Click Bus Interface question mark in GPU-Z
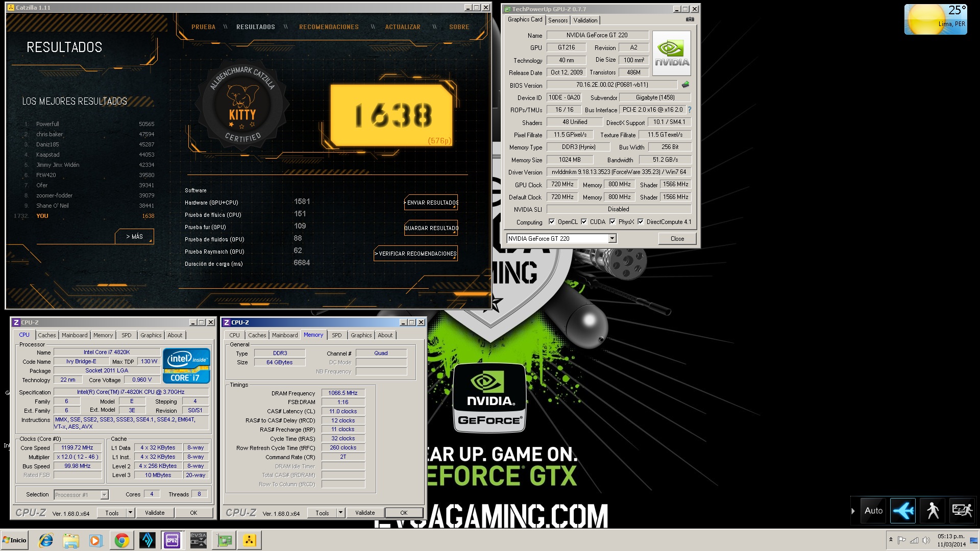Screen dimensions: 980x551 pyautogui.click(x=689, y=110)
